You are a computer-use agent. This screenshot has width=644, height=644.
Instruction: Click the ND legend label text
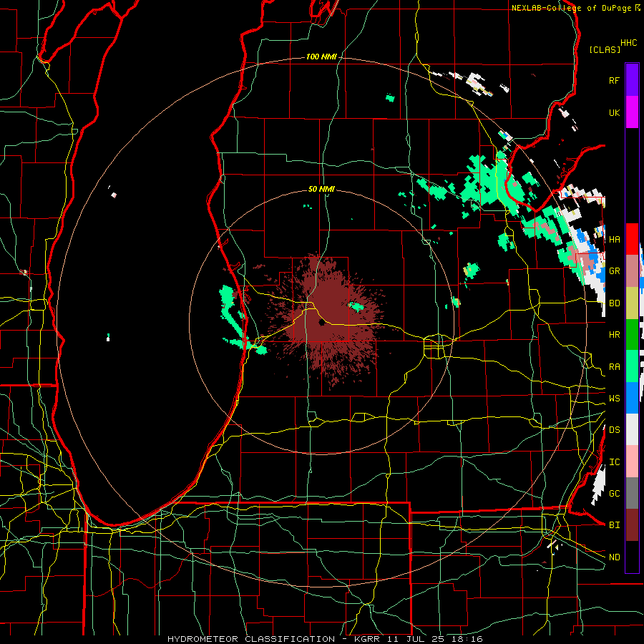pos(614,557)
